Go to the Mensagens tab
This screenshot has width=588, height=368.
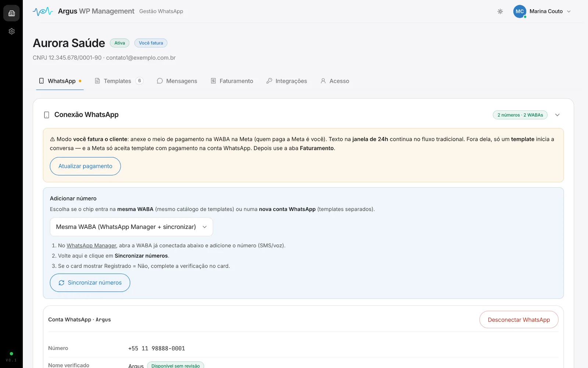pyautogui.click(x=177, y=81)
